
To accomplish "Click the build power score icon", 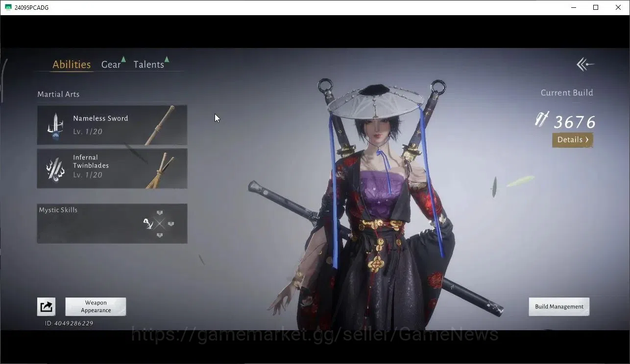I will click(541, 119).
